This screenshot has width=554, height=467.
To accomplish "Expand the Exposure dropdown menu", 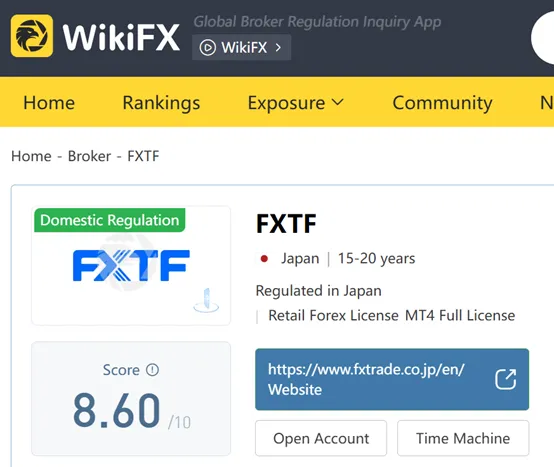I will pyautogui.click(x=295, y=103).
